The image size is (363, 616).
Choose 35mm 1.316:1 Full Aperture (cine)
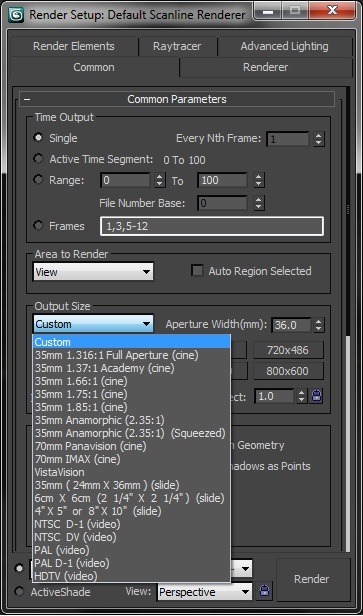coord(131,355)
